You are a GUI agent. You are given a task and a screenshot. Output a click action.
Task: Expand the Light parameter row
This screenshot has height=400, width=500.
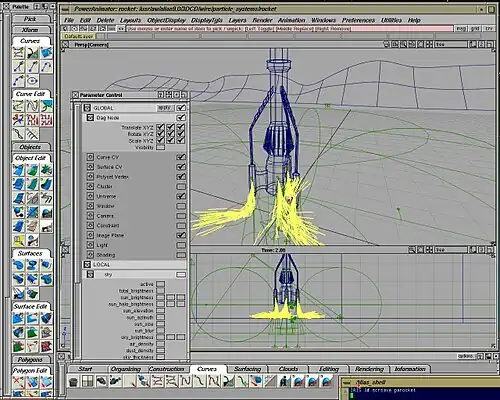[90, 245]
